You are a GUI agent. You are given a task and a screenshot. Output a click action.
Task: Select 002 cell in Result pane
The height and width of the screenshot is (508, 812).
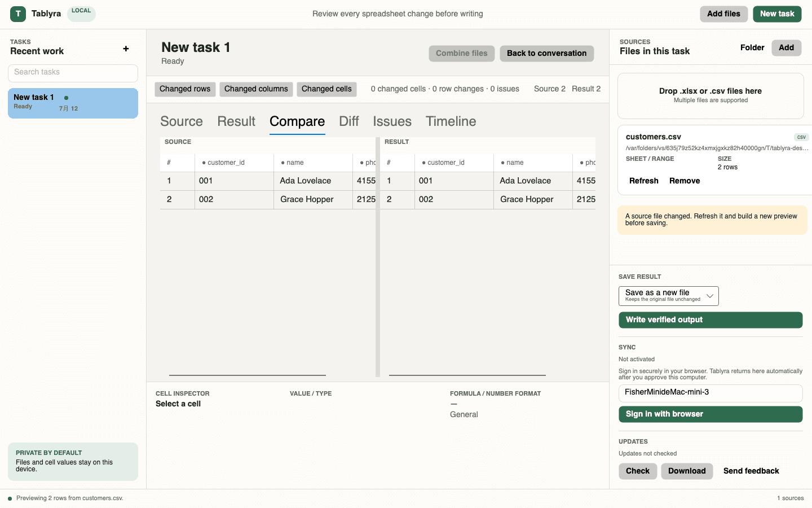click(x=454, y=200)
